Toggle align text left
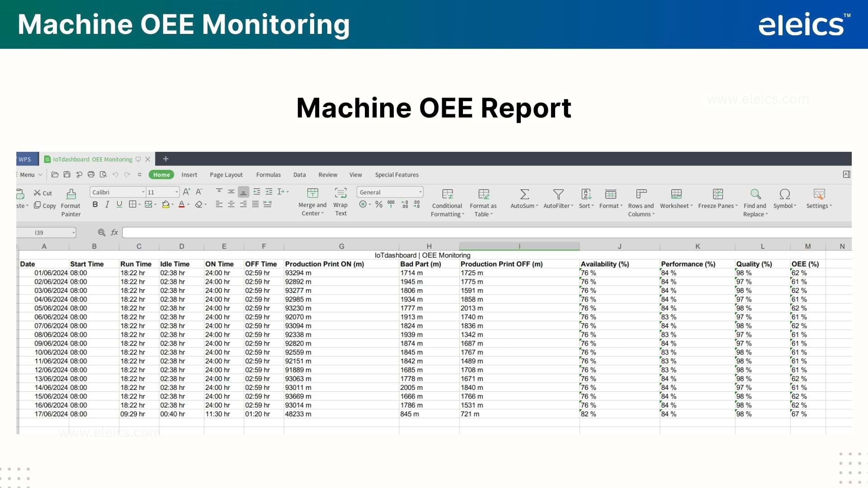Image resolution: width=868 pixels, height=488 pixels. (219, 204)
